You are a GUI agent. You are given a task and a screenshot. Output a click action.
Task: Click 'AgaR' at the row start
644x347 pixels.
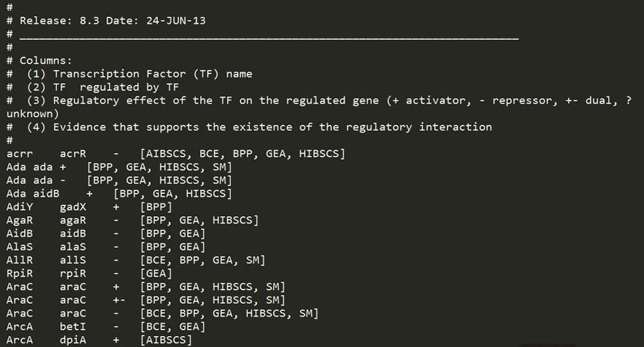pyautogui.click(x=19, y=220)
